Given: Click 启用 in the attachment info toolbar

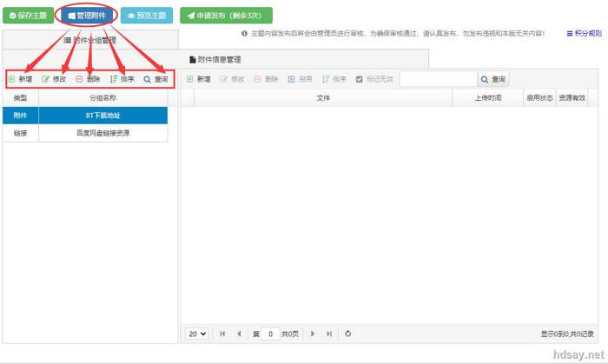Looking at the screenshot, I should [x=301, y=79].
